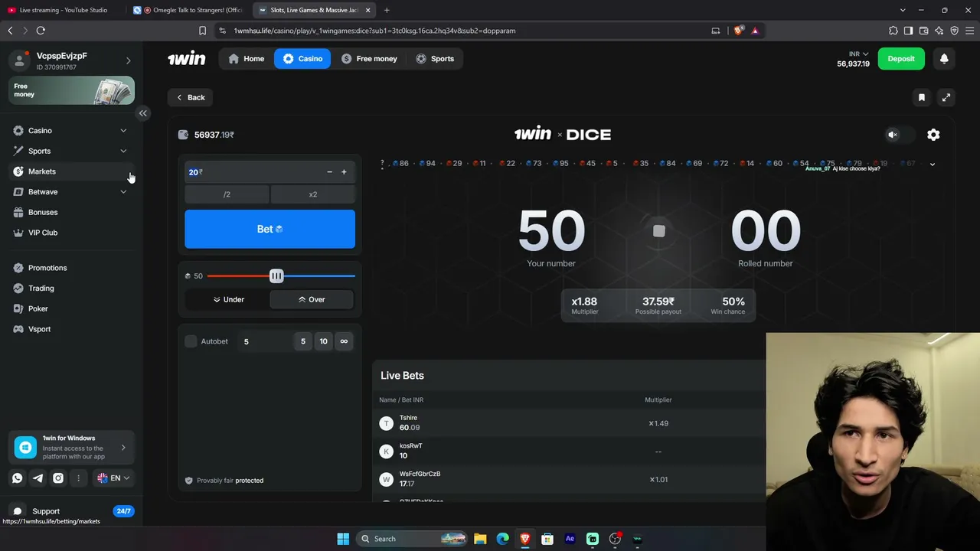Switch to Live streaming YouTube Studio tab
The image size is (980, 551).
(63, 10)
